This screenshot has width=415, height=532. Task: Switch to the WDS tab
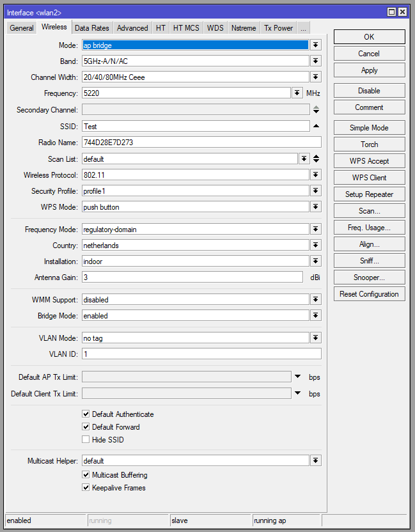[215, 28]
